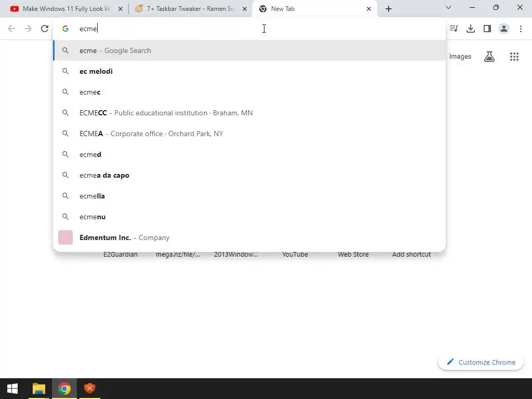Viewport: 532px width, 399px height.
Task: Choose the 'ecmed' suggestion
Action: pyautogui.click(x=249, y=154)
